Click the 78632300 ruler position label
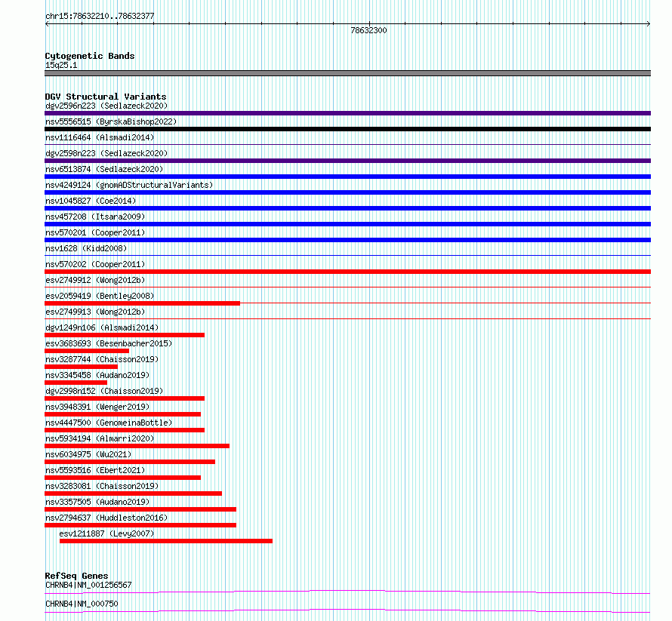Screen dimensions: 672x621 (368, 30)
